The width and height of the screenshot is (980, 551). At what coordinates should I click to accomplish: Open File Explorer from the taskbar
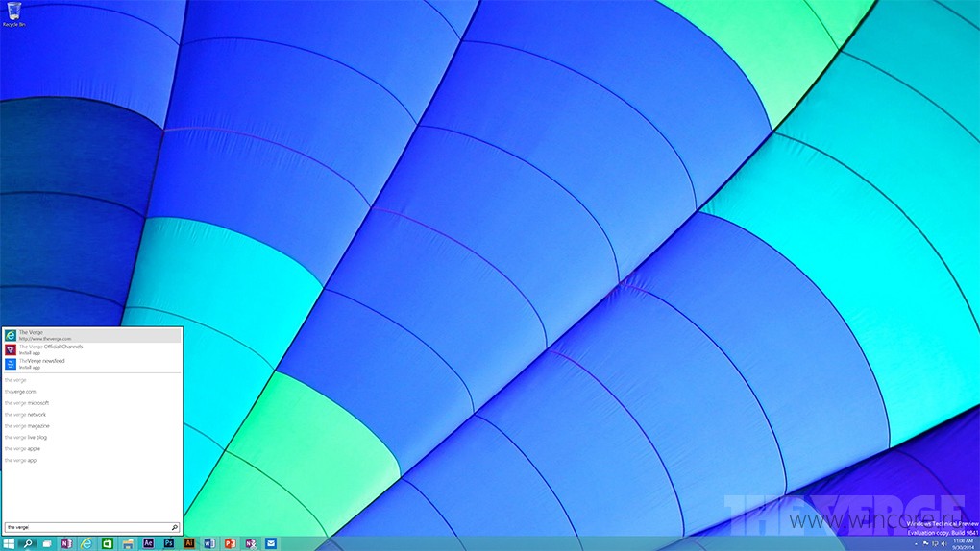pyautogui.click(x=128, y=543)
